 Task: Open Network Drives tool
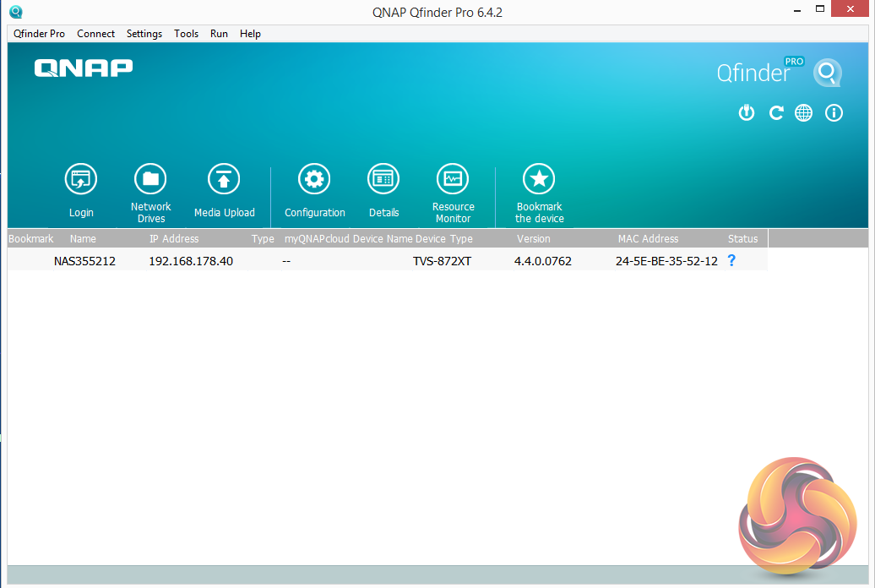coord(150,179)
